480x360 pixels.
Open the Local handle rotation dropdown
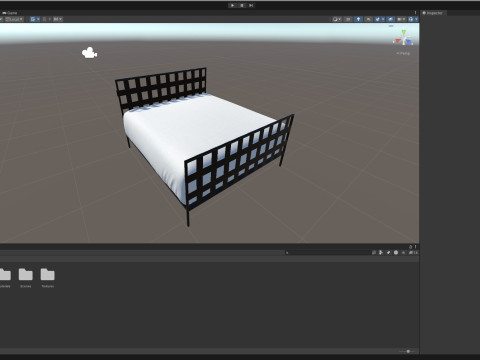tap(14, 19)
